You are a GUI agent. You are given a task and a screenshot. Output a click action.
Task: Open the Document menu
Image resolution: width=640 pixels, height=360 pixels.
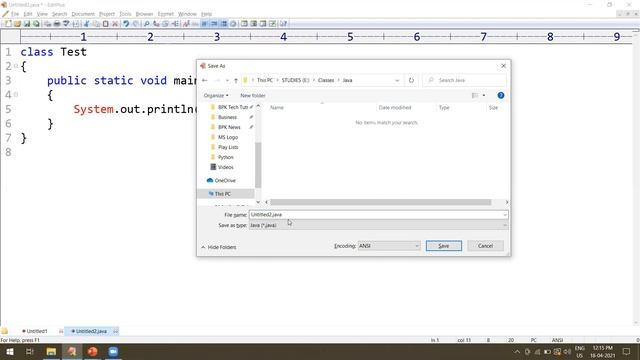point(83,14)
